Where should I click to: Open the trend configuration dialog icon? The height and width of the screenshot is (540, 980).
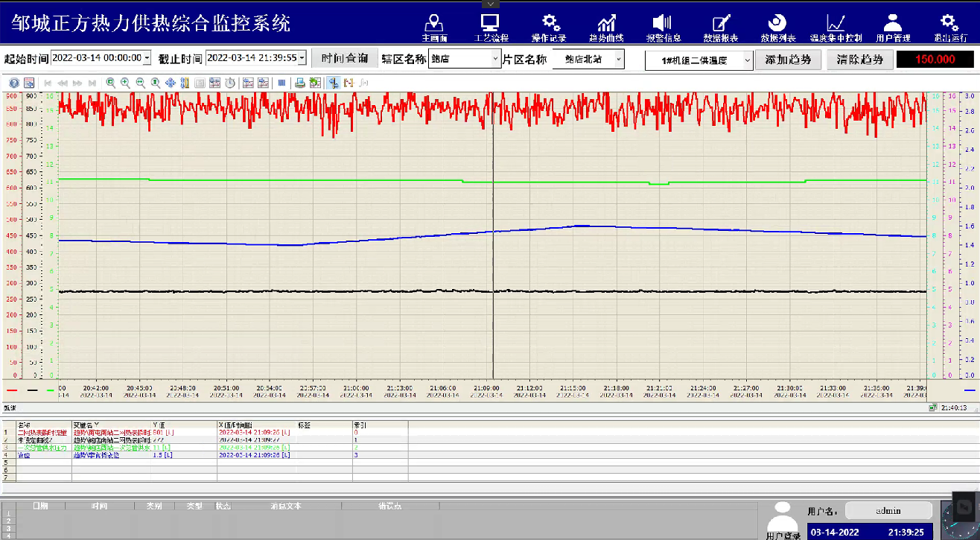pyautogui.click(x=29, y=83)
